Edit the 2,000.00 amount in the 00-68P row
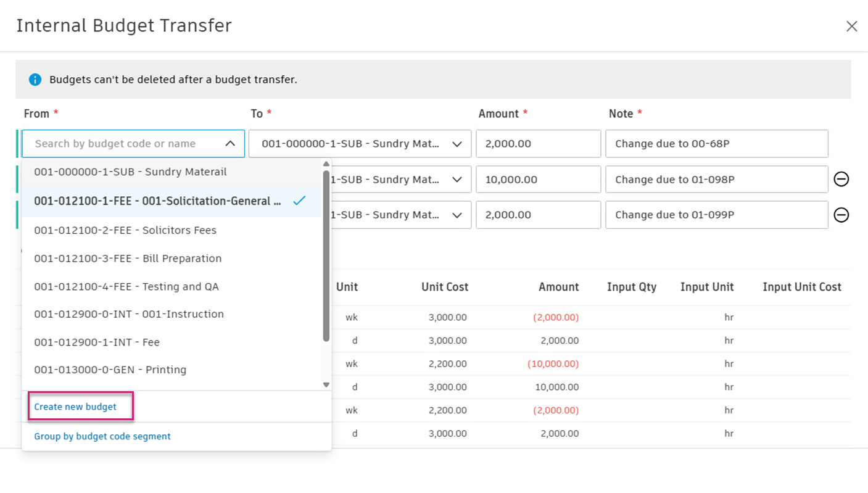This screenshot has height=493, width=868. (538, 144)
